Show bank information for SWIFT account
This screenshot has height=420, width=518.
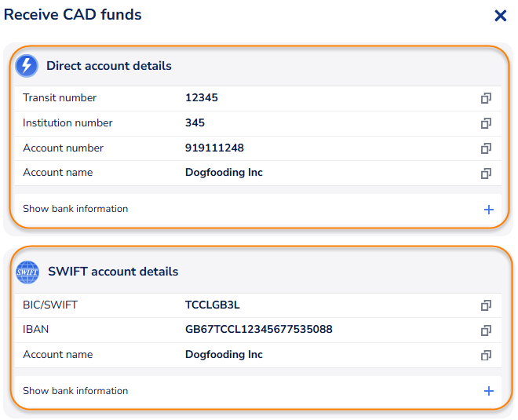point(75,391)
